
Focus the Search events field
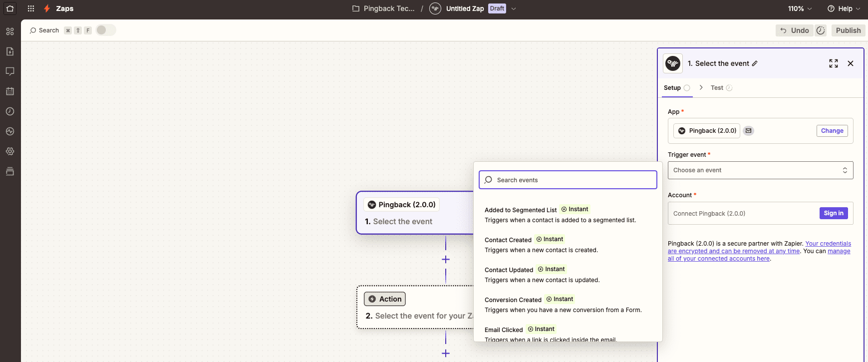pos(568,180)
